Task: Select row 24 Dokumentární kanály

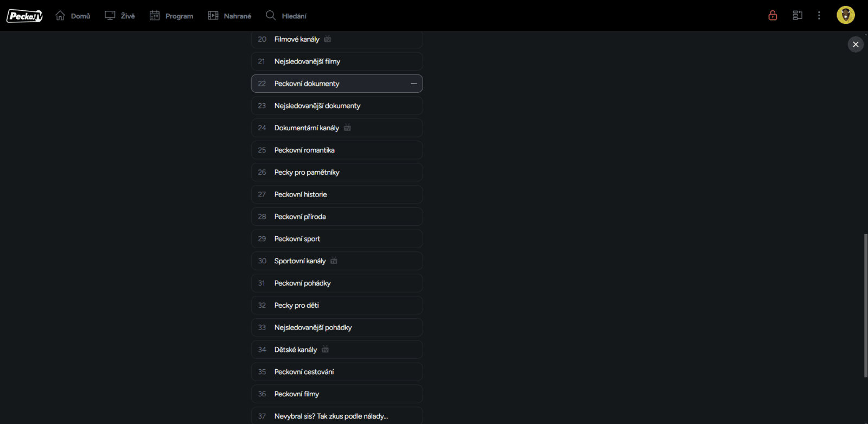Action: coord(337,128)
